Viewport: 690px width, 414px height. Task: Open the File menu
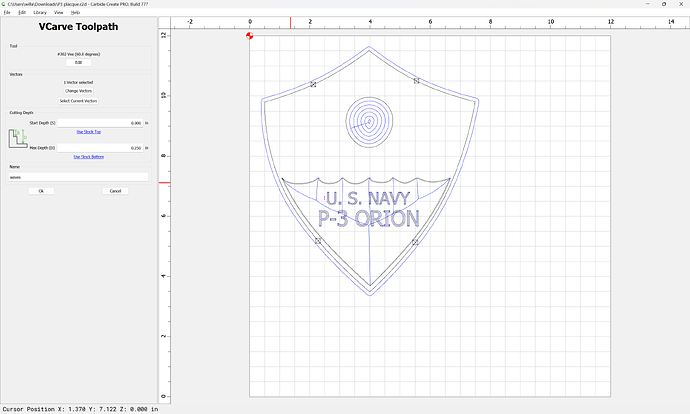coord(6,12)
